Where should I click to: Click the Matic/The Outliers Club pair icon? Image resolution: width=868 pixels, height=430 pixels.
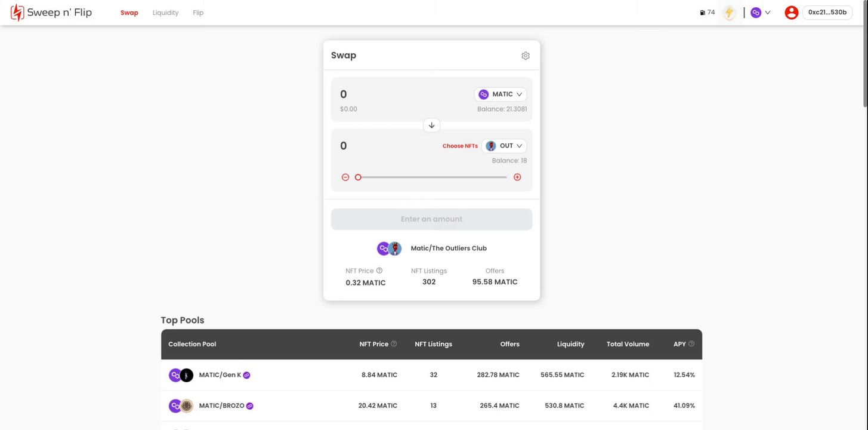click(389, 248)
